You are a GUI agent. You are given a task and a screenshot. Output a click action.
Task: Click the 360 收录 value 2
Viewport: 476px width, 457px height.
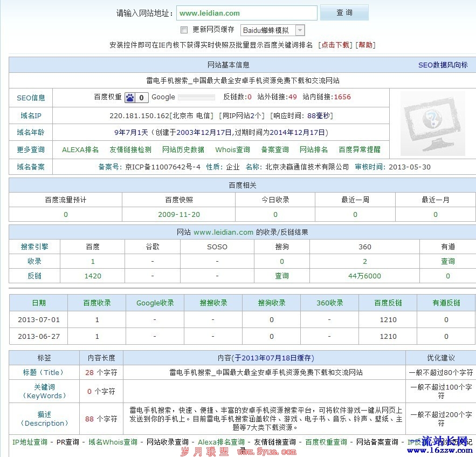point(364,261)
